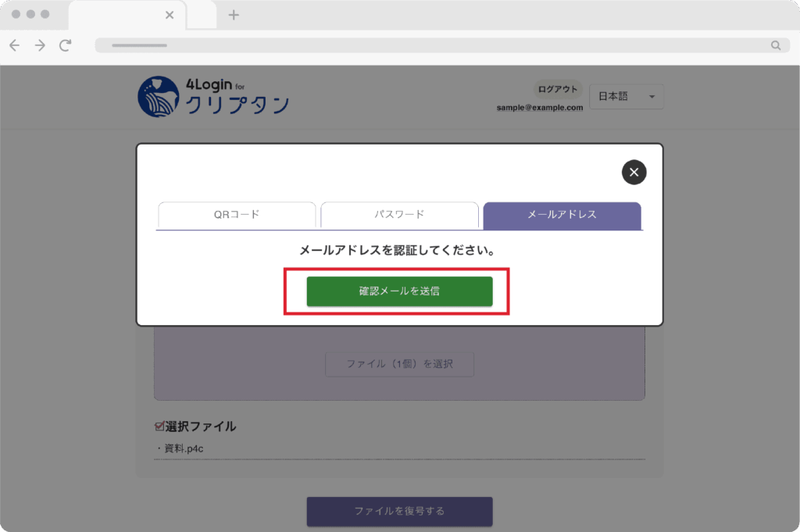Close the active browser tab
The width and height of the screenshot is (800, 532).
coord(170,15)
